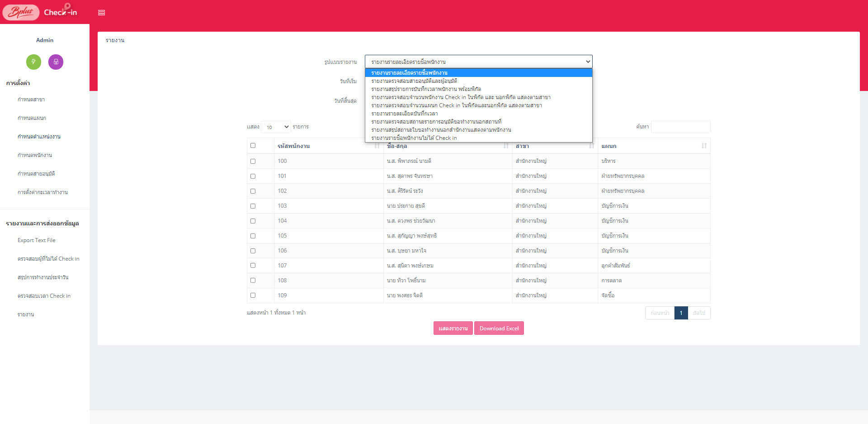Tick the select-all checkbox in table header
The image size is (868, 424).
tap(253, 146)
